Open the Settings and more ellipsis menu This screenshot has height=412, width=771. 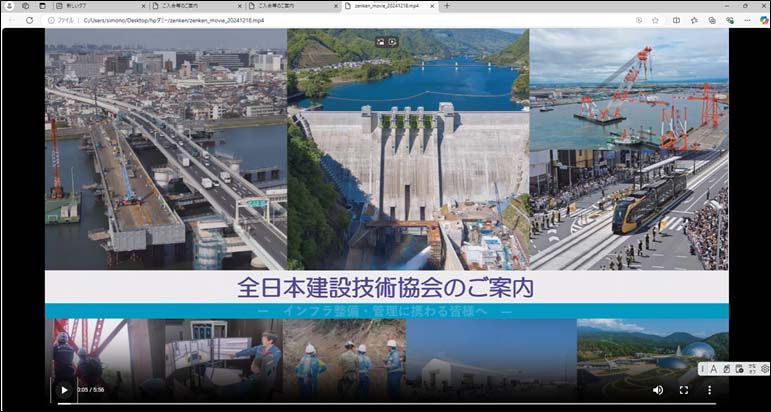pos(747,20)
